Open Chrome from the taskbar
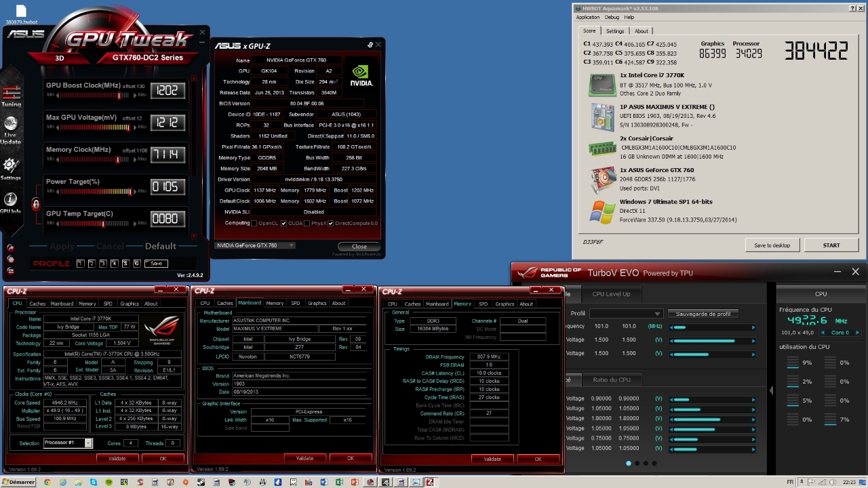 tap(47, 482)
